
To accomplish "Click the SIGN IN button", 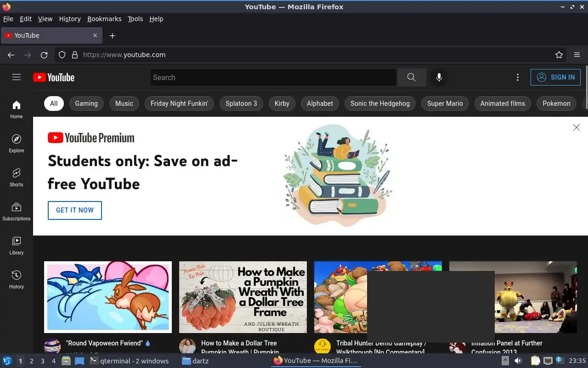I will (555, 77).
